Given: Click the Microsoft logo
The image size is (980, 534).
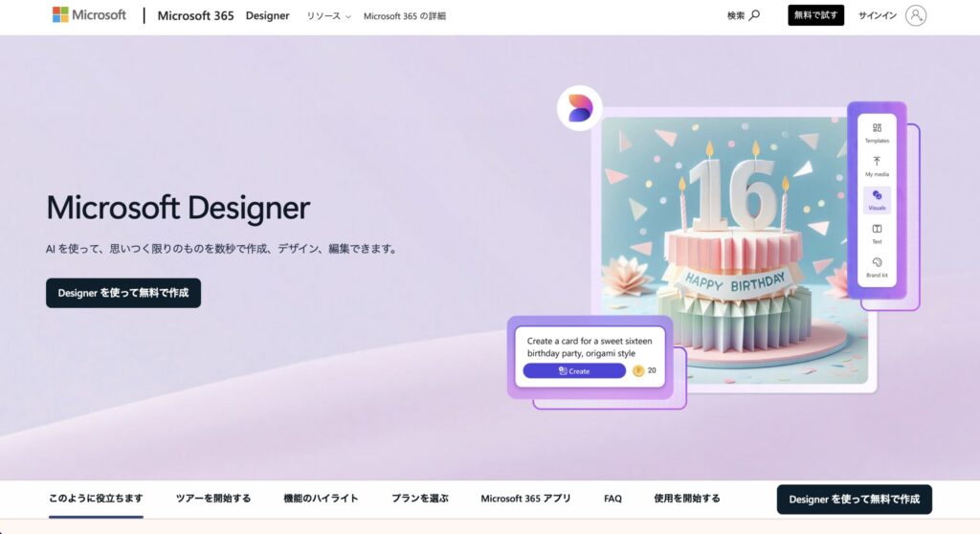Looking at the screenshot, I should pyautogui.click(x=89, y=15).
